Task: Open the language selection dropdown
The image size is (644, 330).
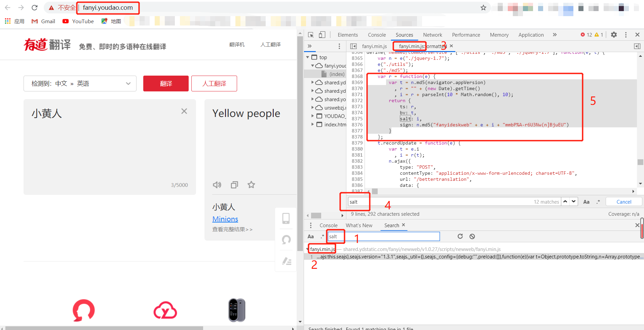Action: tap(80, 83)
